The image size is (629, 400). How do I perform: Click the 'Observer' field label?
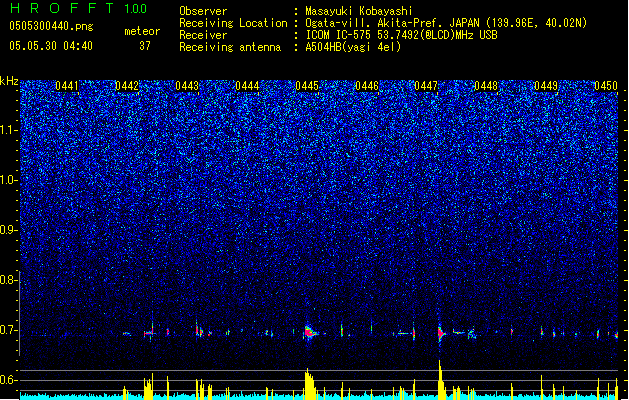(x=203, y=11)
